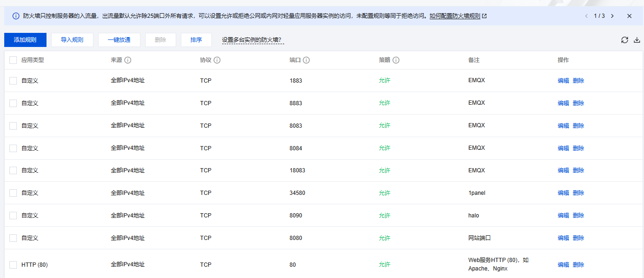Viewport: 644px width, 278px height.
Task: Click the 网站端口 remark text
Action: (x=480, y=238)
